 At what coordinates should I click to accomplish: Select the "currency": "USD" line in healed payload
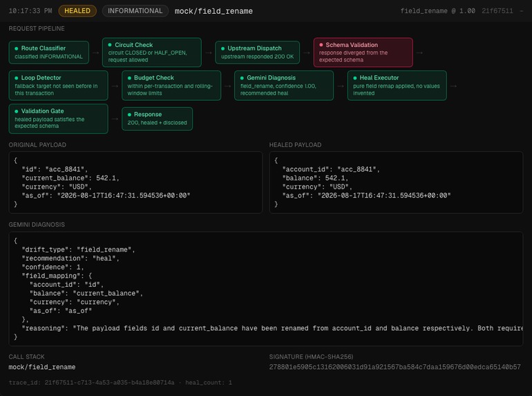pos(317,187)
